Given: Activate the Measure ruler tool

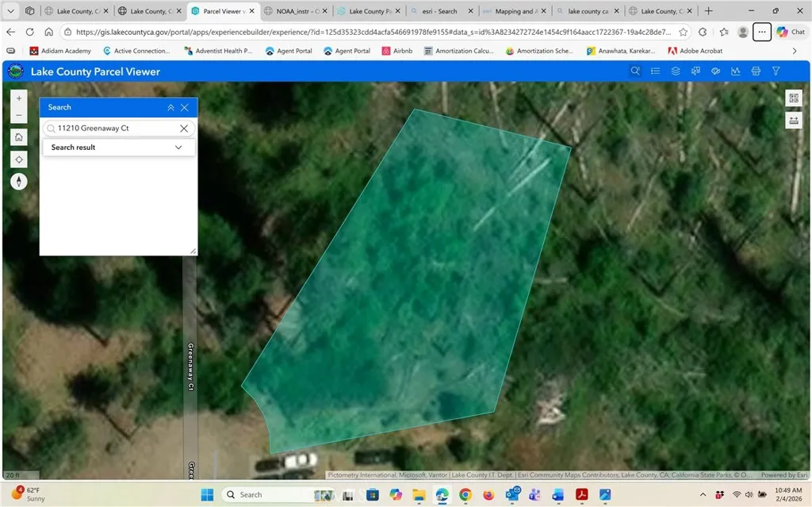Looking at the screenshot, I should [793, 121].
